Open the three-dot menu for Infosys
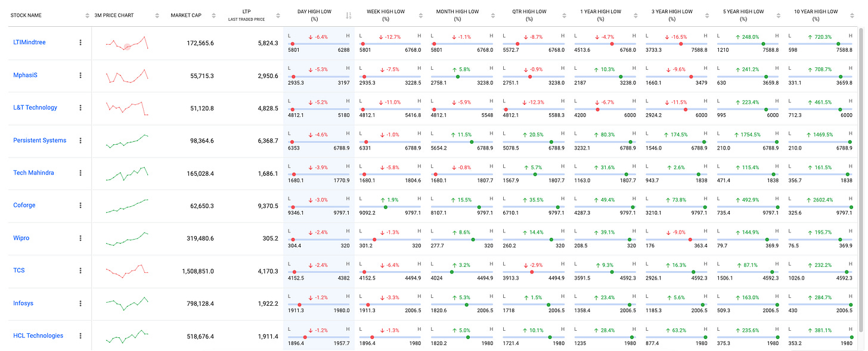 [80, 303]
